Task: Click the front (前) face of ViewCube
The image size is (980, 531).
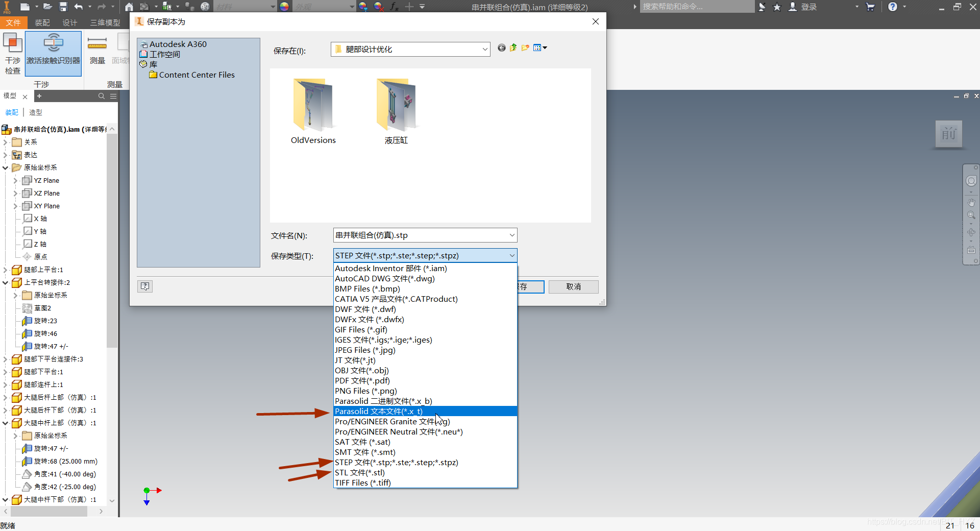Action: click(949, 134)
